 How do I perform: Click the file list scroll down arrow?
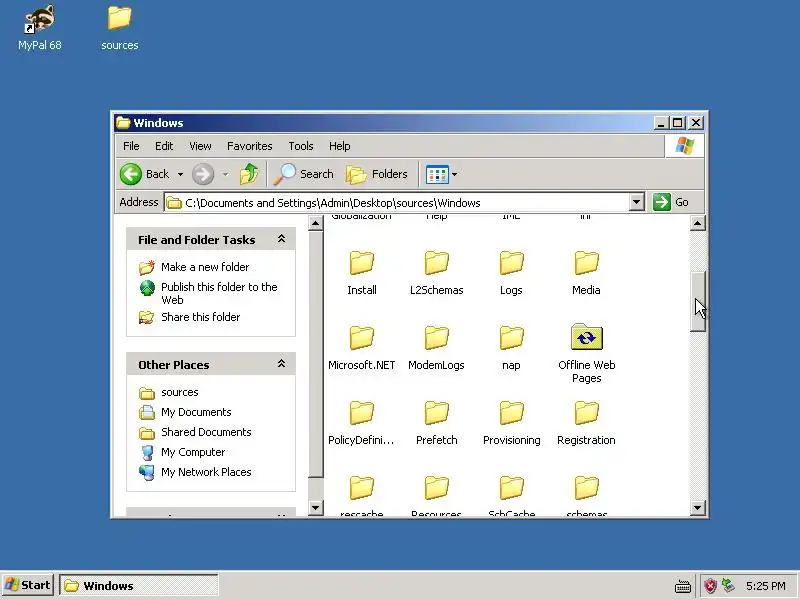pyautogui.click(x=697, y=508)
